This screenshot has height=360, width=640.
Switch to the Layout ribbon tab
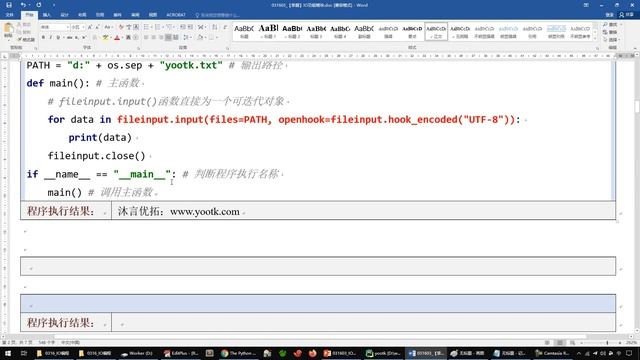tap(82, 15)
